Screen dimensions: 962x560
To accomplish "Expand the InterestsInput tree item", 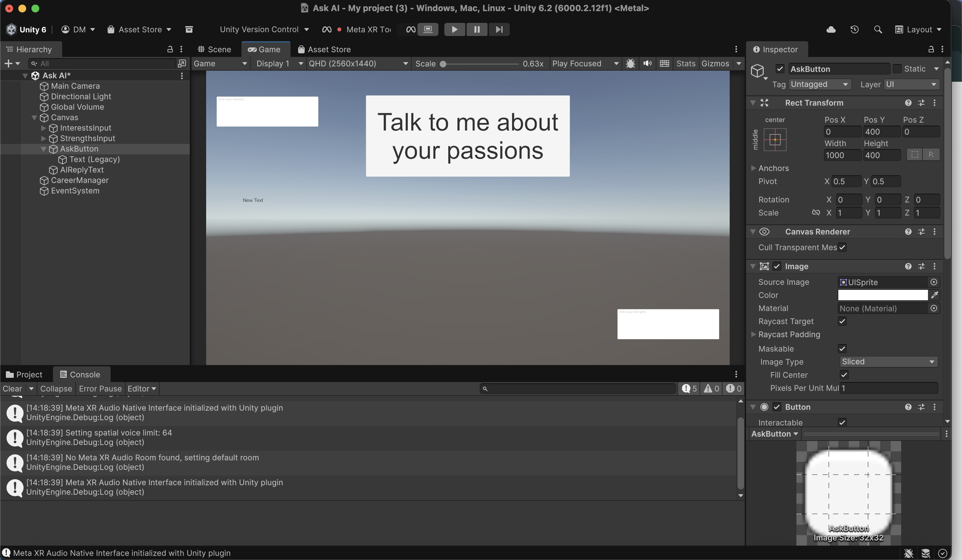I will click(x=44, y=128).
